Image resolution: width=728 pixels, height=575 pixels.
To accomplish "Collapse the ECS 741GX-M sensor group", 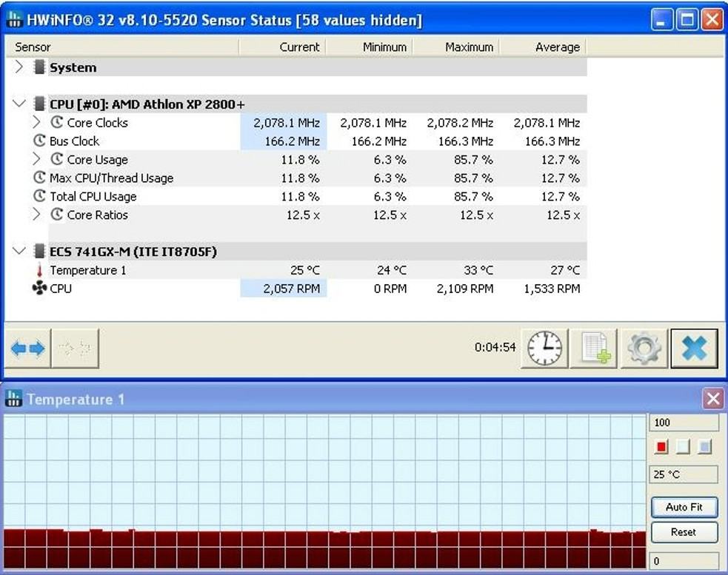I will (19, 251).
